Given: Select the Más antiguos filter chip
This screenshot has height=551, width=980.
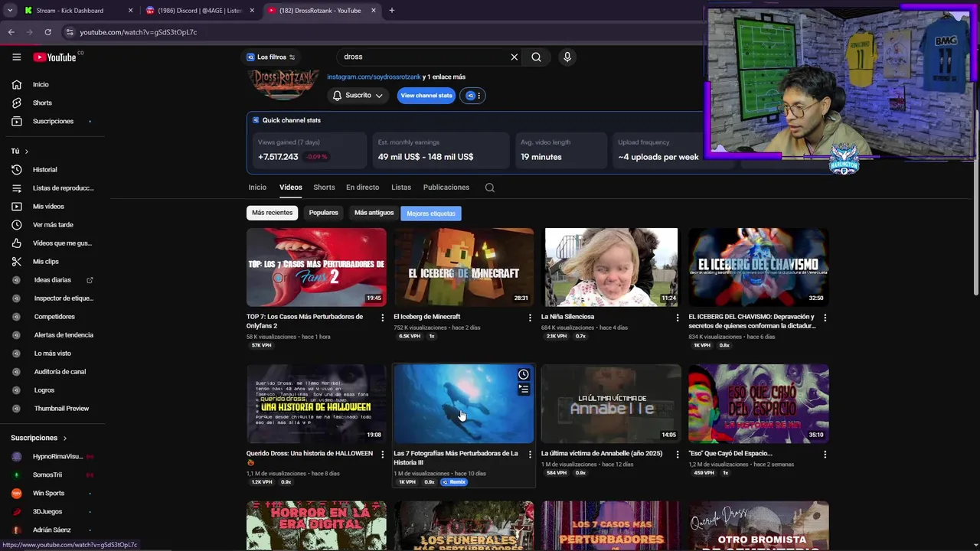Looking at the screenshot, I should click(374, 213).
